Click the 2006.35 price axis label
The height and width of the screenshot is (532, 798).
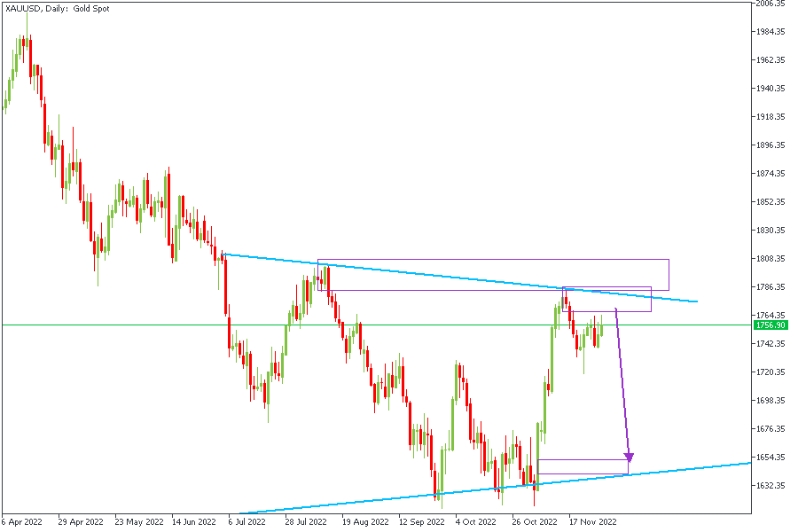click(x=771, y=4)
